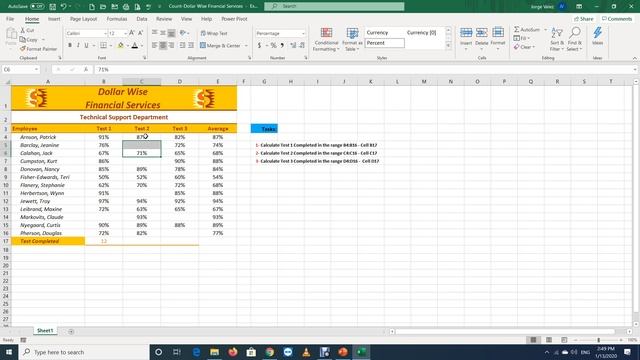The width and height of the screenshot is (640, 360).
Task: Click the Cut scissors icon
Action: click(23, 31)
